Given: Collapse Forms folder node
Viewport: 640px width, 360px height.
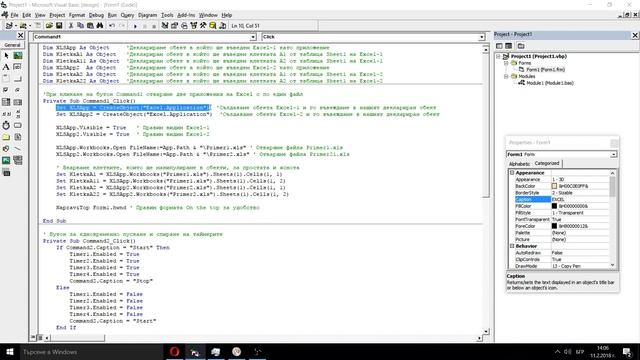Looking at the screenshot, I should (x=506, y=63).
